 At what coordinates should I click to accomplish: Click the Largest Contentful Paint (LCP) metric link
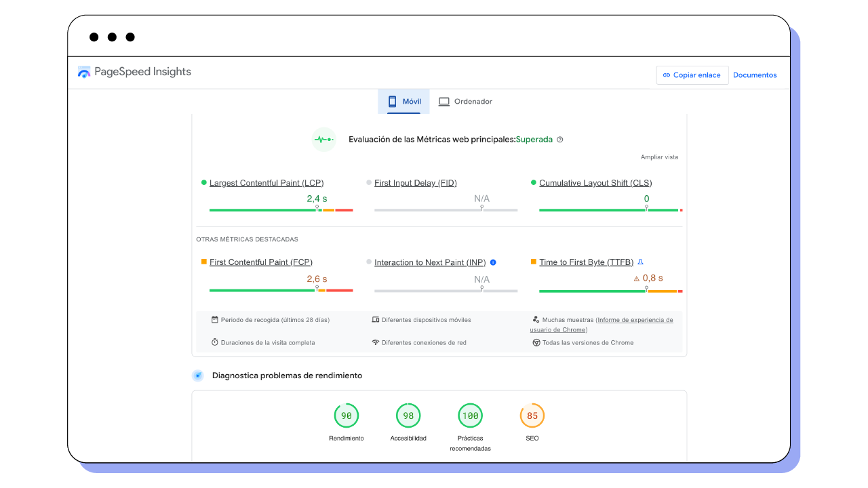pyautogui.click(x=266, y=182)
